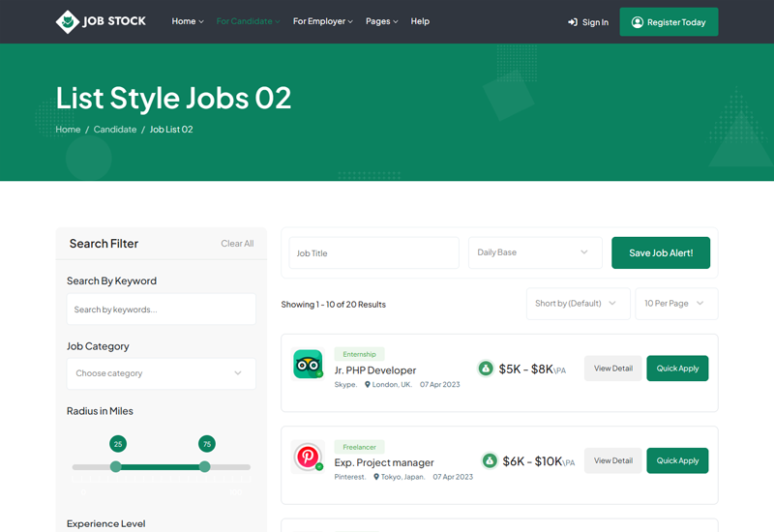Click the Skype company name
774x532 pixels.
[x=345, y=384]
